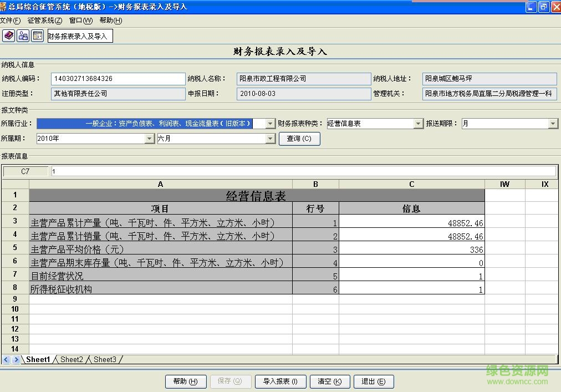The image size is (561, 392).
Task: Click the 导入报表 (Import Report) button
Action: (x=280, y=381)
